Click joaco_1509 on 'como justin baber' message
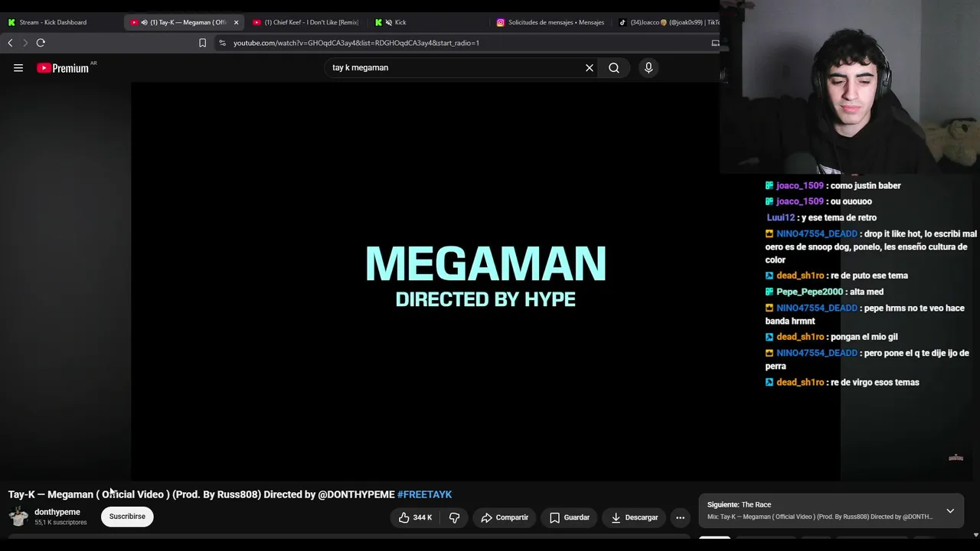This screenshot has height=551, width=980. [x=800, y=186]
